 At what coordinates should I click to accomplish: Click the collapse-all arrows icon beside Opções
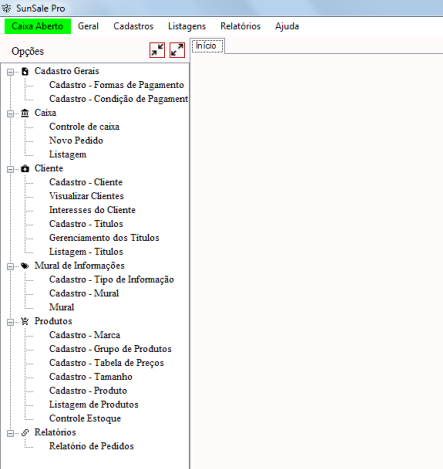(x=157, y=50)
